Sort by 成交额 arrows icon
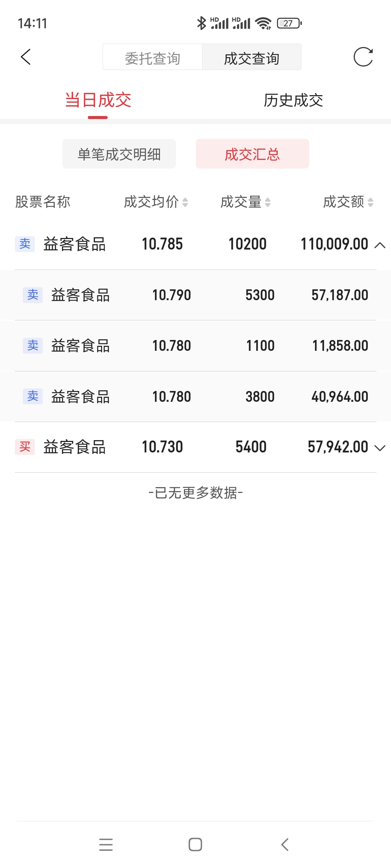Image resolution: width=391 pixels, height=868 pixels. point(370,202)
